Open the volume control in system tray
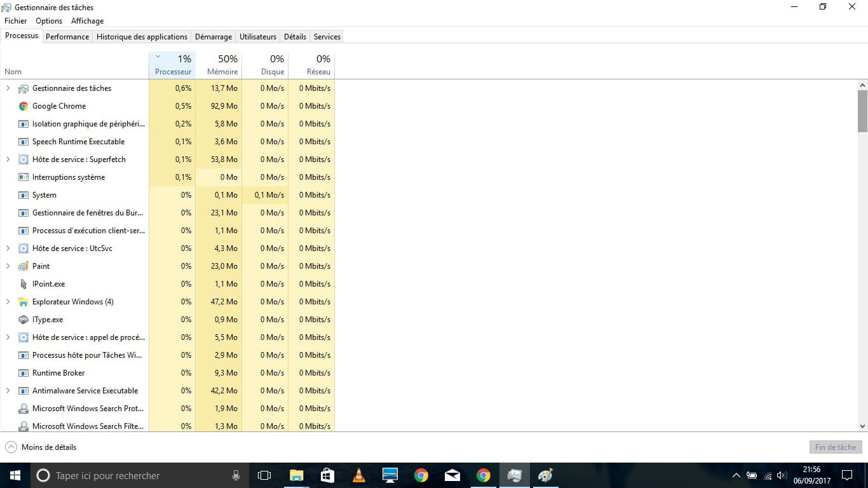Viewport: 868px width, 488px height. tap(782, 475)
